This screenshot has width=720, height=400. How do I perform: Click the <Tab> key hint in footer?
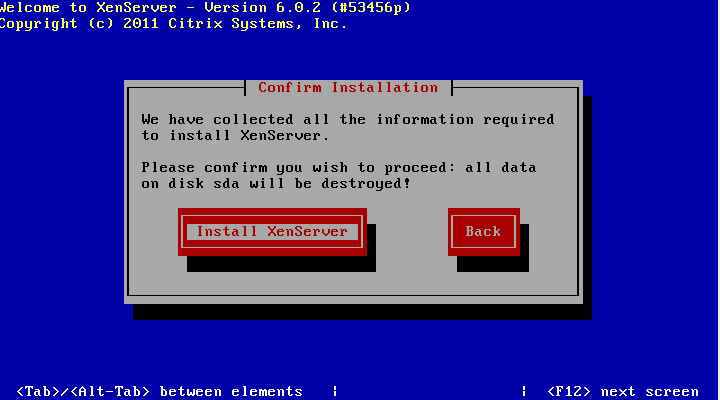coord(38,391)
